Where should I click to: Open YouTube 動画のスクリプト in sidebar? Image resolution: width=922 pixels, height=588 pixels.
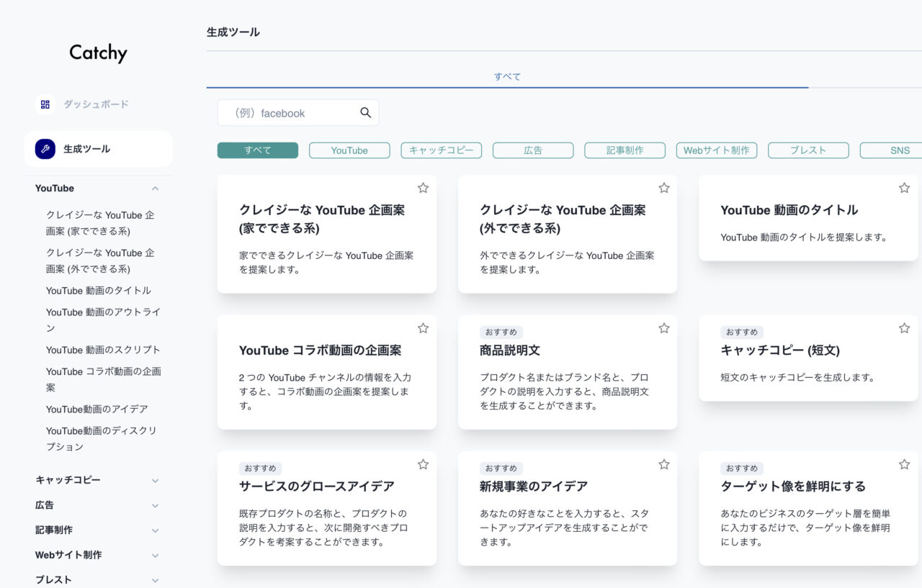pos(103,350)
